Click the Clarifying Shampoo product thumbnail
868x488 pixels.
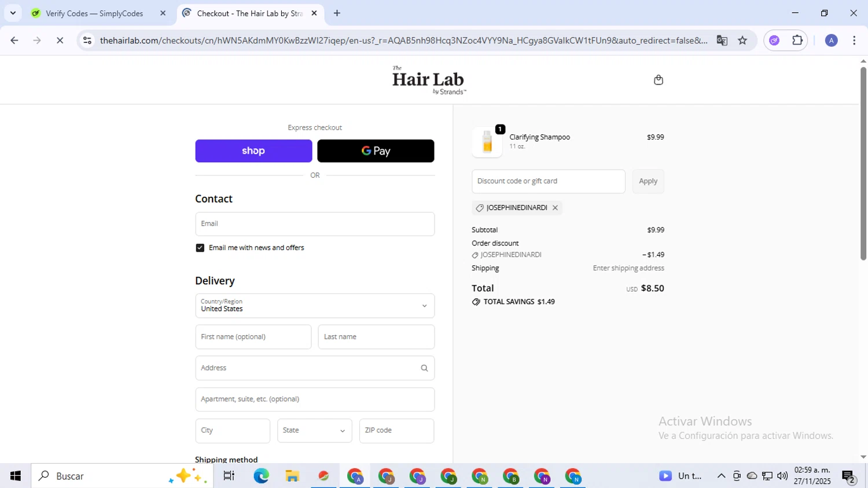[x=487, y=142]
